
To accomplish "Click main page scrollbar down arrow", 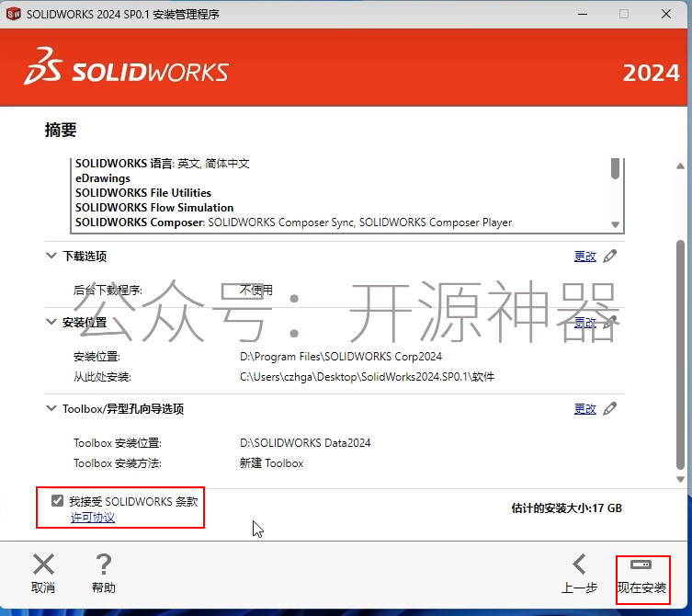I will [x=681, y=480].
